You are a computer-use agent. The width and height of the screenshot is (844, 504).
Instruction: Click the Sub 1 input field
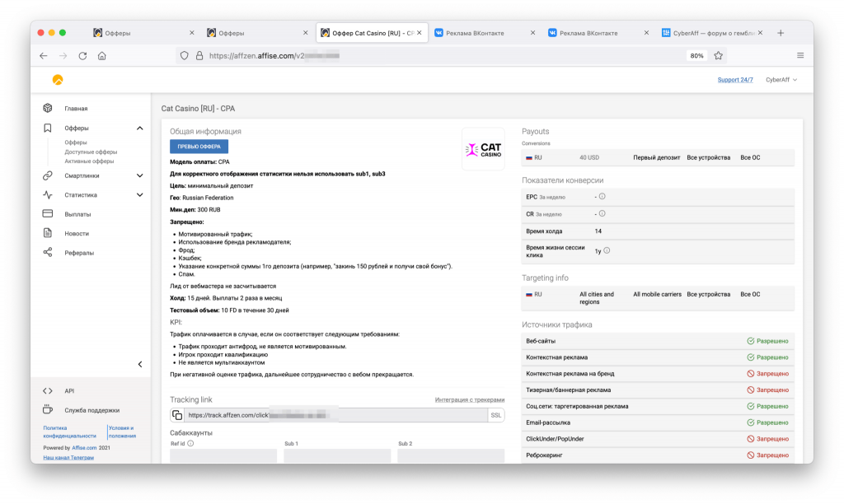pos(337,455)
